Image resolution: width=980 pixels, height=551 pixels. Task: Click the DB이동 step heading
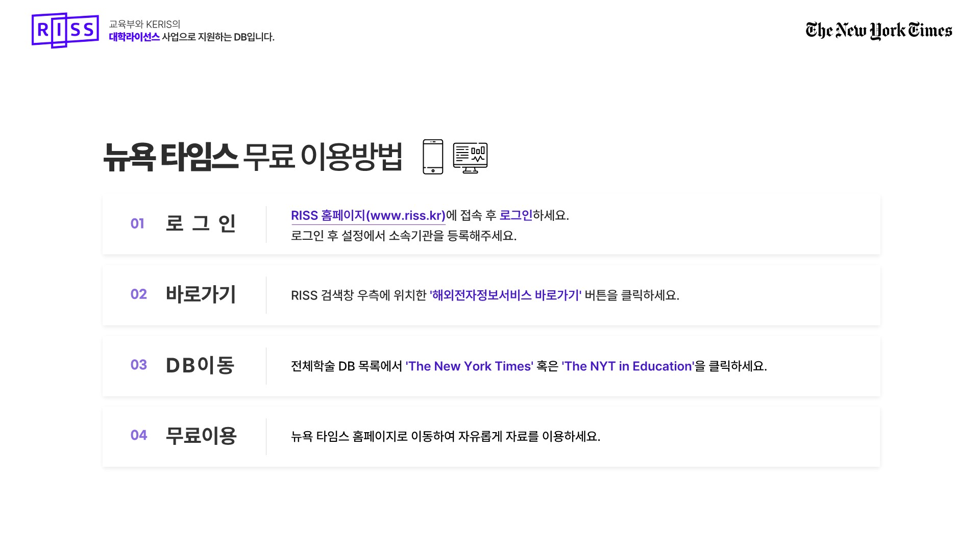tap(200, 365)
